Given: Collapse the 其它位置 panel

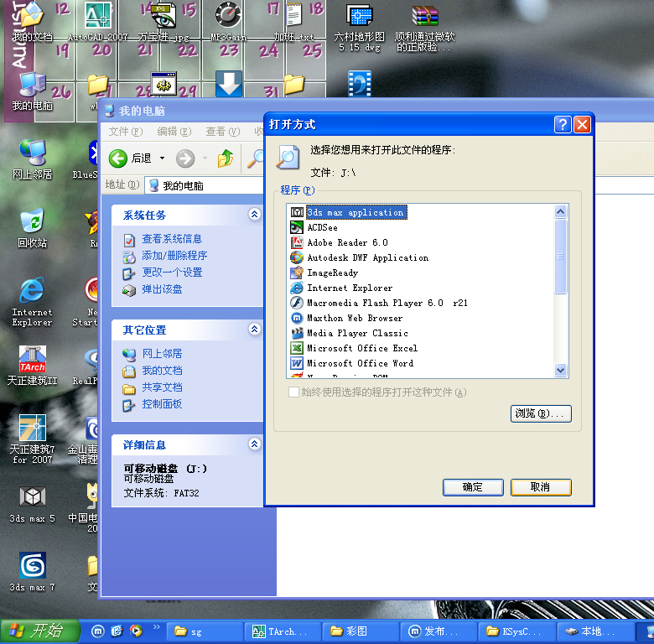Looking at the screenshot, I should (254, 329).
